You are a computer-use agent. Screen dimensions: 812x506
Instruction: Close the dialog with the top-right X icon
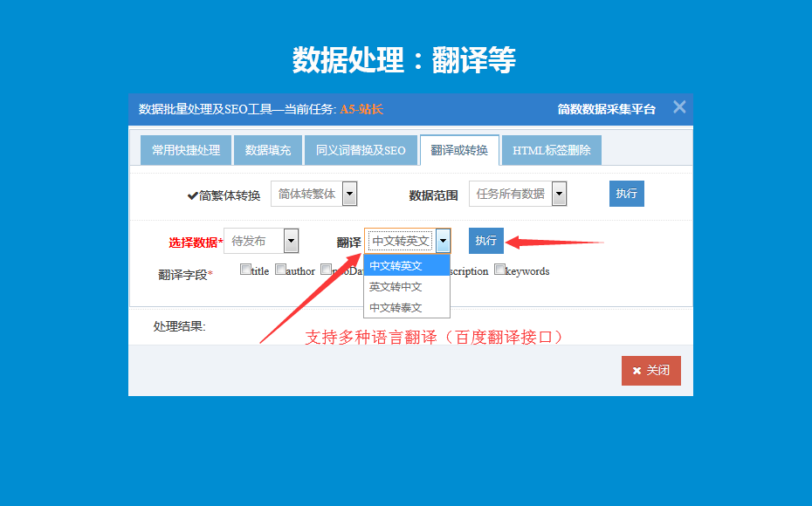[679, 107]
